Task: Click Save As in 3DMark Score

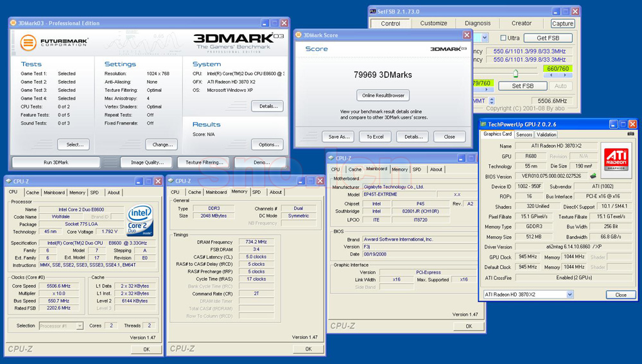Action: click(338, 137)
